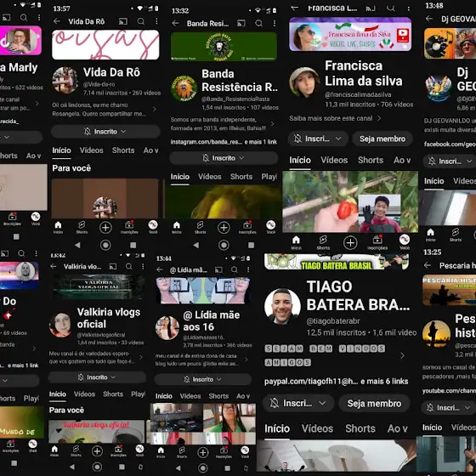Toggle notification bell for Francisca Lima da silva
The height and width of the screenshot is (476, 476).
pyautogui.click(x=297, y=139)
